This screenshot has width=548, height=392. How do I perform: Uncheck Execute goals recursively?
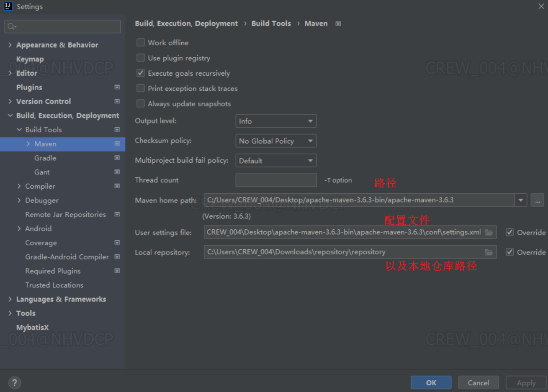[141, 73]
